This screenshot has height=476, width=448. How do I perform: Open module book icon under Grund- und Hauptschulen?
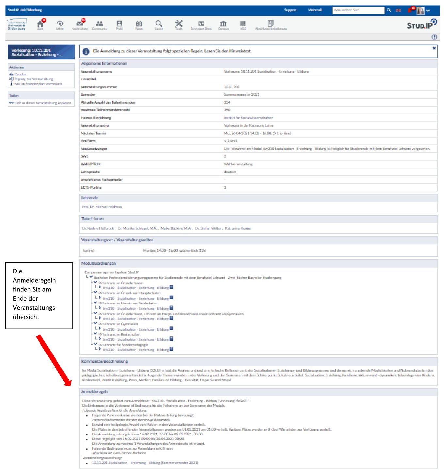coord(171,298)
